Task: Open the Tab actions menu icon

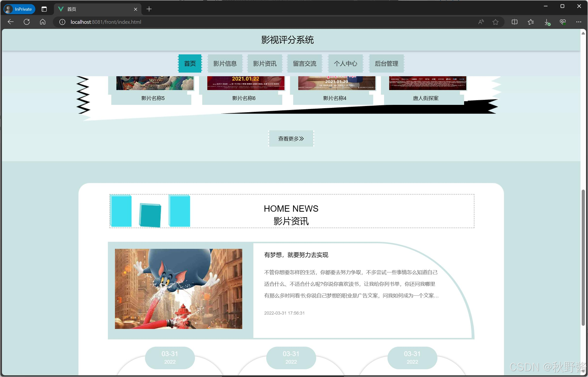Action: 44,9
